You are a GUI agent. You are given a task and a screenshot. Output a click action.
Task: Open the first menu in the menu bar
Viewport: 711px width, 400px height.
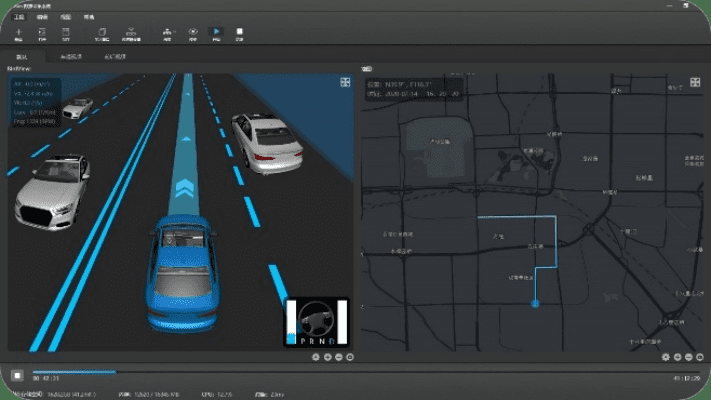pyautogui.click(x=19, y=18)
